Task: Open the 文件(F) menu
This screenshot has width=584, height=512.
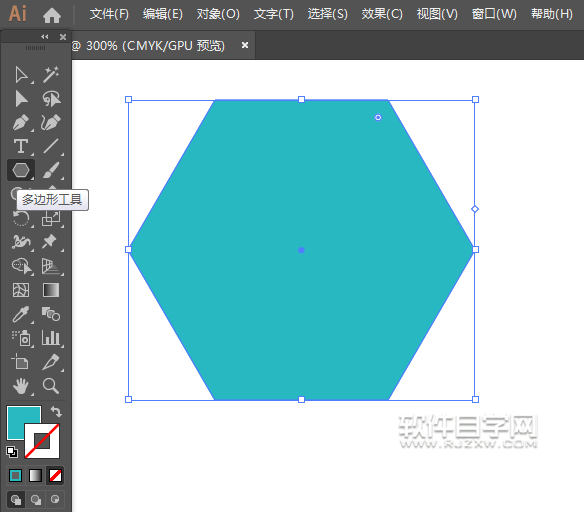Action: 109,14
